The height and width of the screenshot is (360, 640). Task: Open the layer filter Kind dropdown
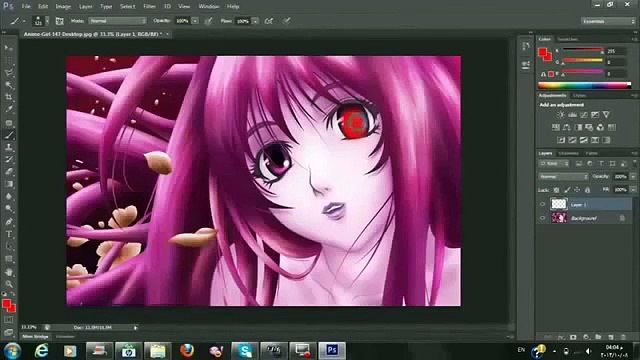coord(554,164)
